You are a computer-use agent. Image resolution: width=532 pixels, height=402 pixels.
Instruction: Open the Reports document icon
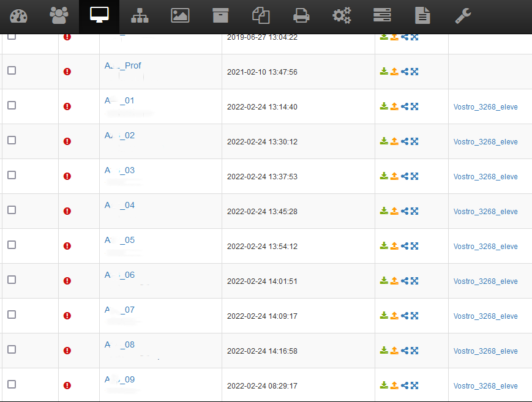tap(422, 15)
